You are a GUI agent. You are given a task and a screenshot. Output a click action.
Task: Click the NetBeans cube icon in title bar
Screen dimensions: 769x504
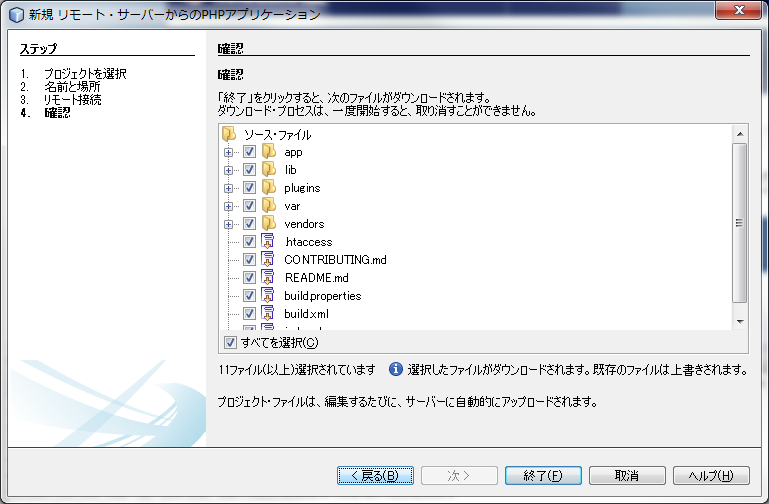17,15
